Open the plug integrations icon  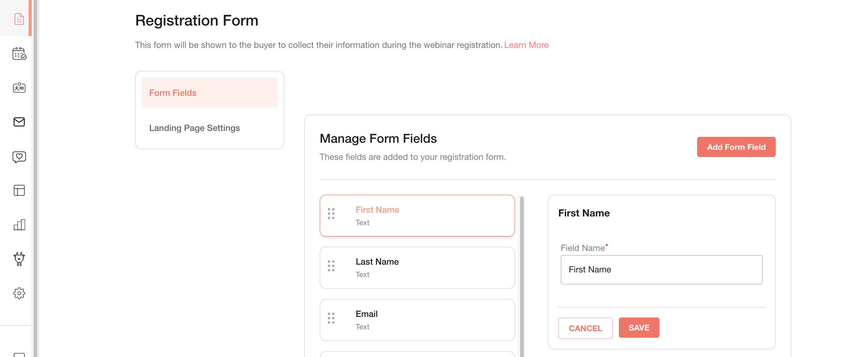19,259
